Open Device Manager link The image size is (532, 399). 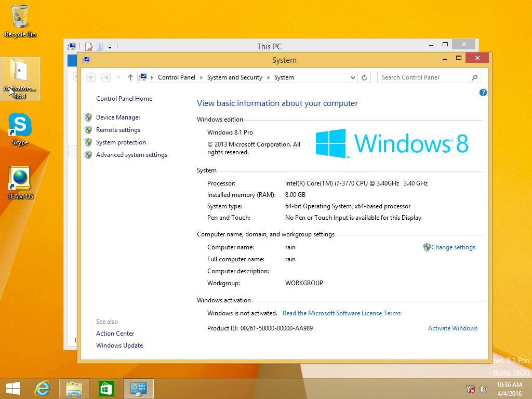click(x=118, y=117)
